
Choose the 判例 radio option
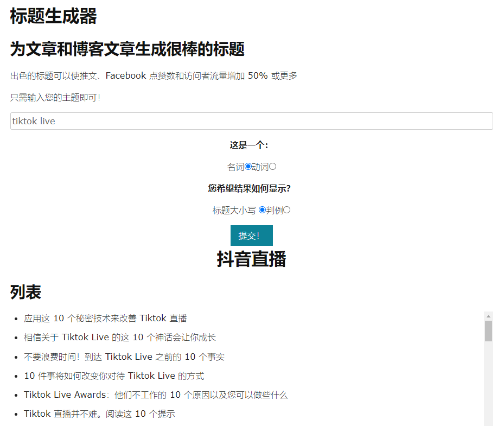tap(286, 210)
